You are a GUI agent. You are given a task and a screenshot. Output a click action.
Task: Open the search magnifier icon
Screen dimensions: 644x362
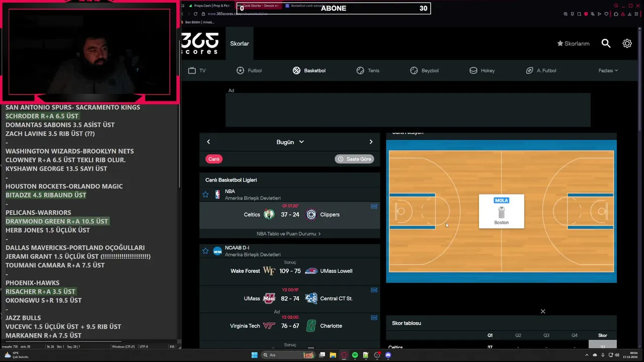pyautogui.click(x=606, y=44)
